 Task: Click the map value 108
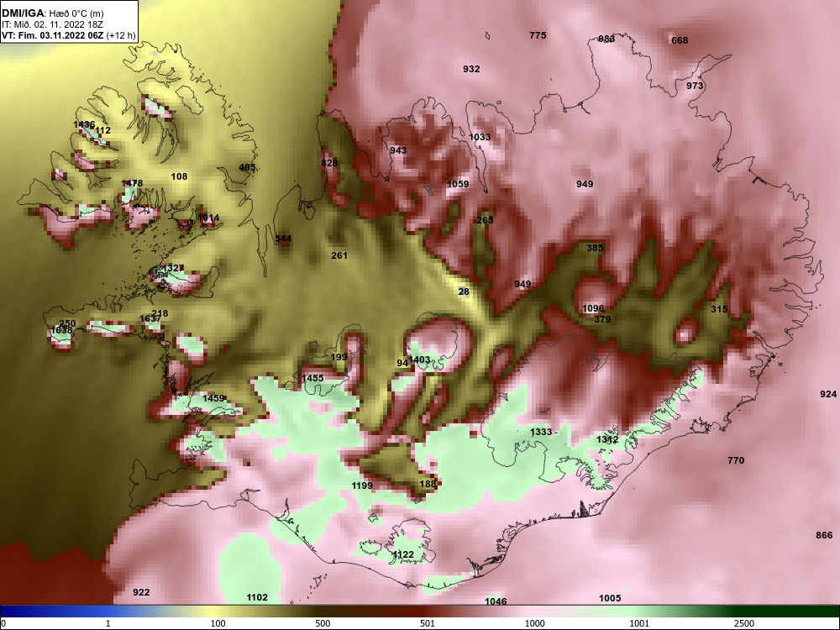click(x=179, y=176)
